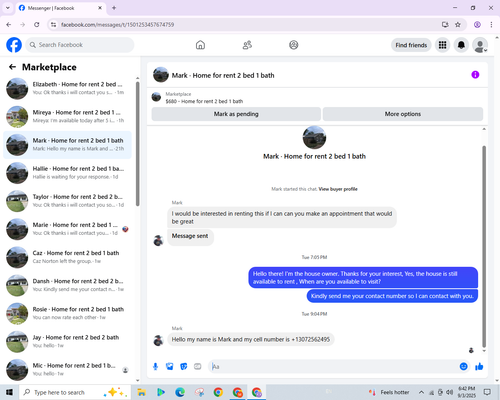Open the $680 Marketplace listing link
The width and height of the screenshot is (500, 400).
(x=204, y=101)
